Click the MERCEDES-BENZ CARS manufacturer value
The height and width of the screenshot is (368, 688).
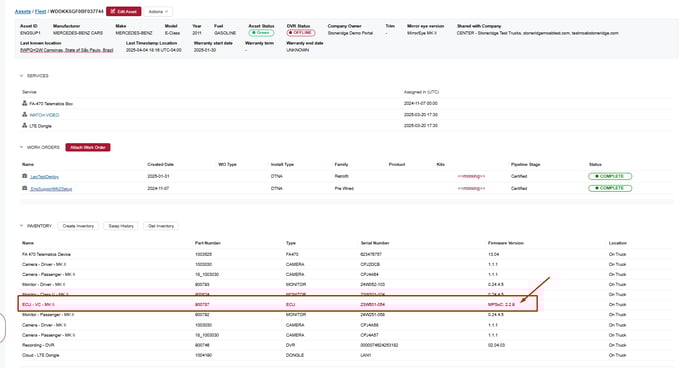coord(78,33)
